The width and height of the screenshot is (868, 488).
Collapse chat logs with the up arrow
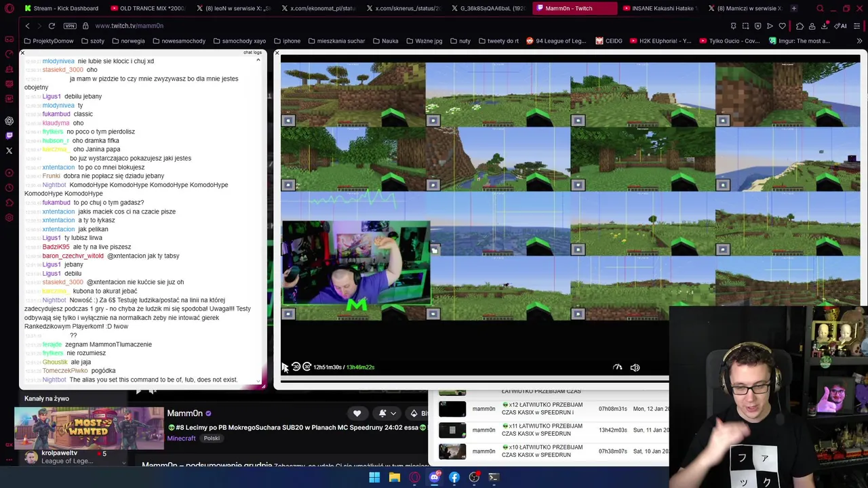[258, 60]
